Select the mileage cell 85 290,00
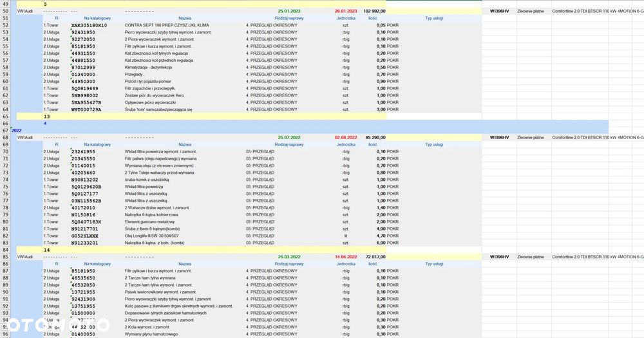This screenshot has width=644, height=338. [x=375, y=138]
